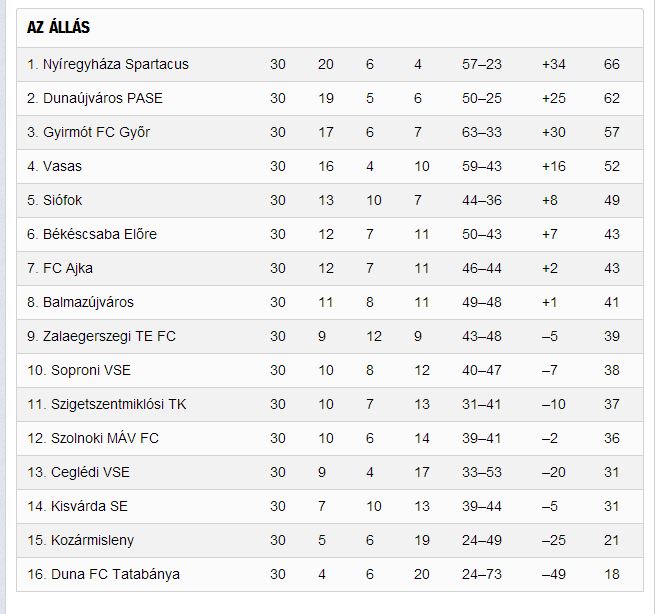Select the Szigetszentmiklósi TK row

330,404
